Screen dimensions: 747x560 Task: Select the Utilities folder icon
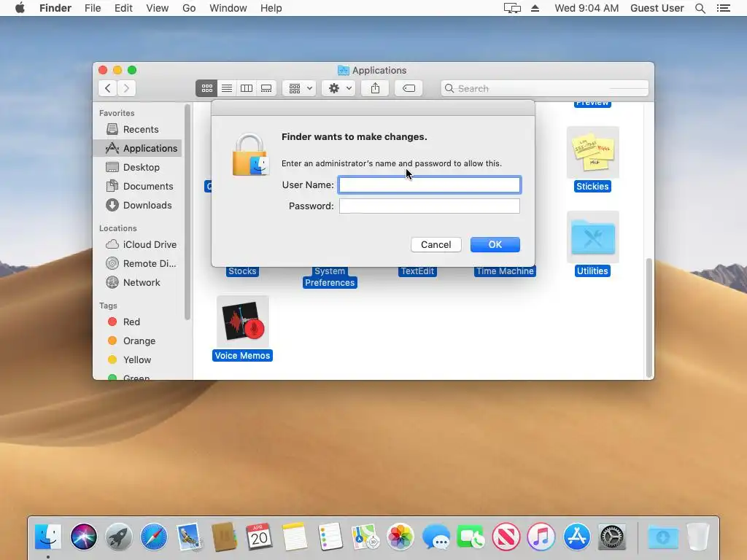coord(592,237)
